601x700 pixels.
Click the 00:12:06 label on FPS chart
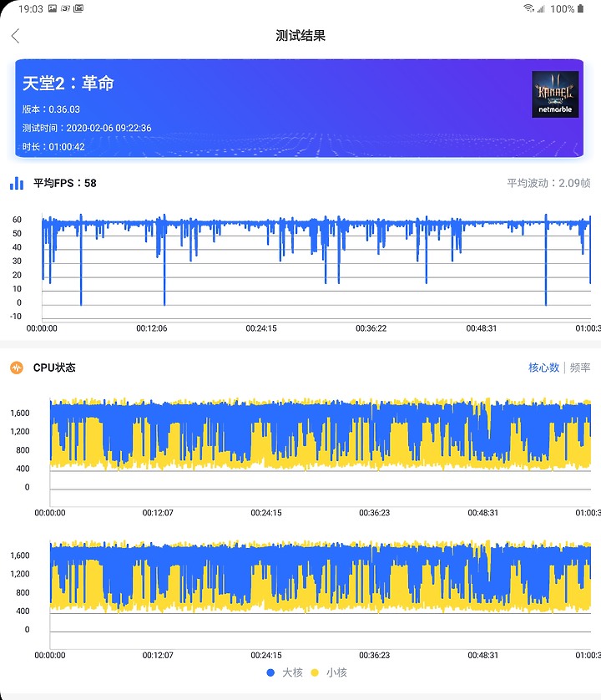(x=152, y=328)
